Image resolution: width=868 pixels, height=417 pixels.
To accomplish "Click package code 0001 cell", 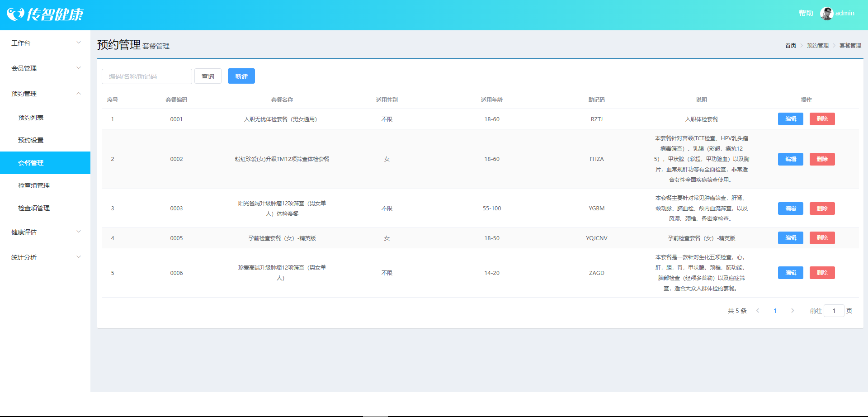I will click(x=176, y=119).
